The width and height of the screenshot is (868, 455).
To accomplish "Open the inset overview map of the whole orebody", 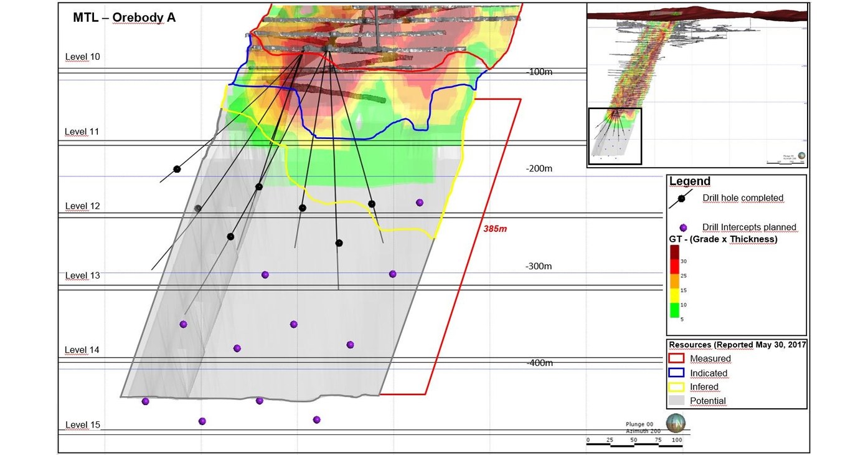I will [x=697, y=85].
